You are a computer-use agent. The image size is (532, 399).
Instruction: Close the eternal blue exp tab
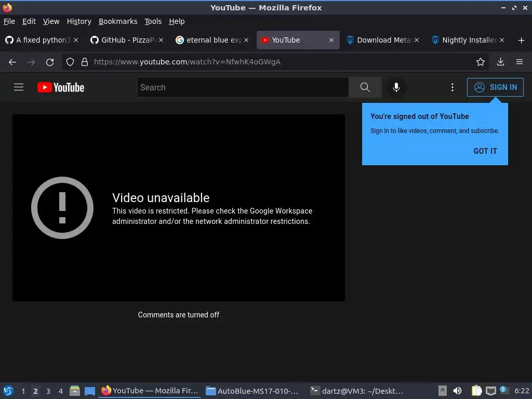pos(246,40)
